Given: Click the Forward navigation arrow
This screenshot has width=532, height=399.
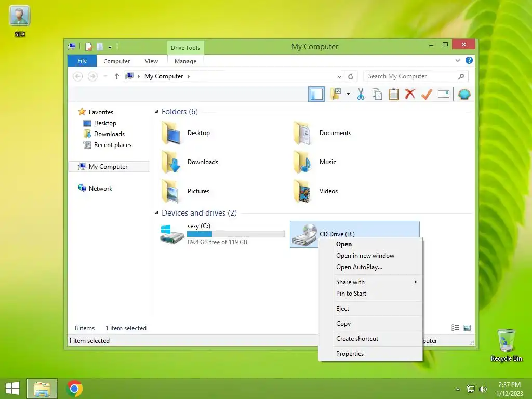Looking at the screenshot, I should (92, 76).
